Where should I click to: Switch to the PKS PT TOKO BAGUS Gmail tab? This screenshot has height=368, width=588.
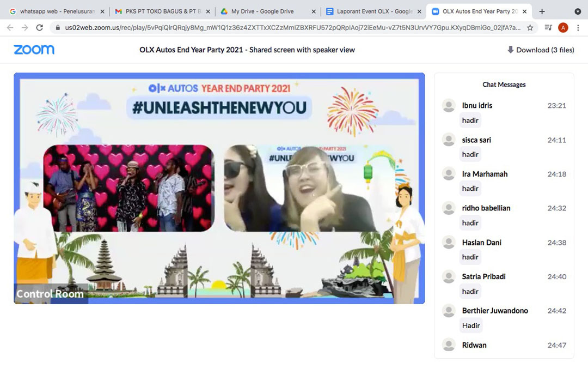pos(162,11)
